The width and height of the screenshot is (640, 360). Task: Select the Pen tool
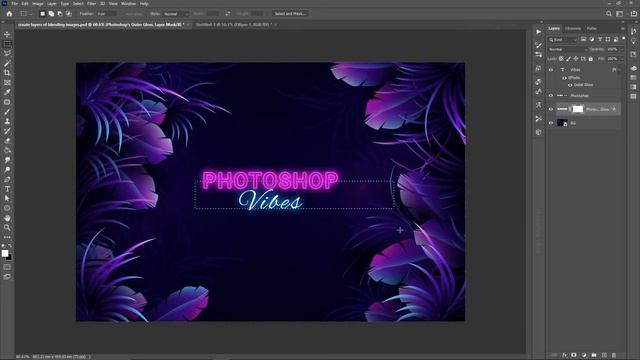(x=7, y=180)
